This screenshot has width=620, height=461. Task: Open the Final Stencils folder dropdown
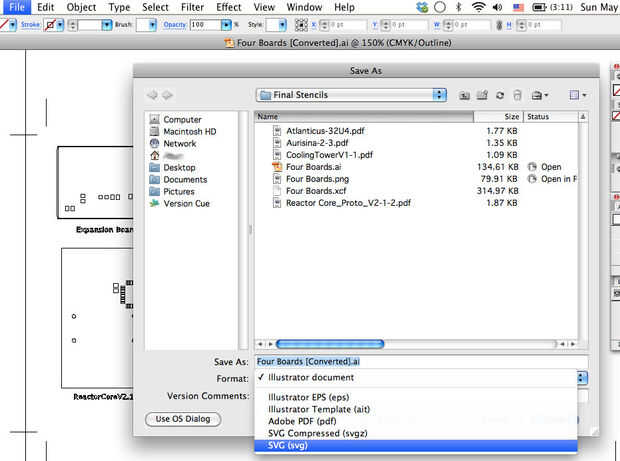coord(352,95)
